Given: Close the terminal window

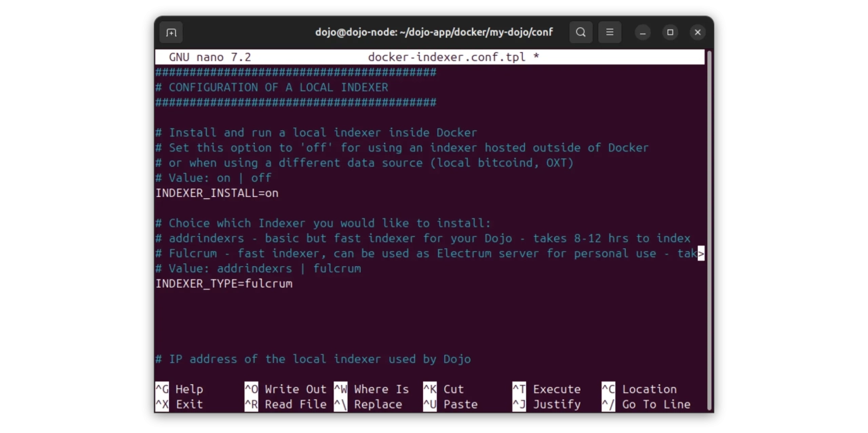Looking at the screenshot, I should (x=697, y=33).
